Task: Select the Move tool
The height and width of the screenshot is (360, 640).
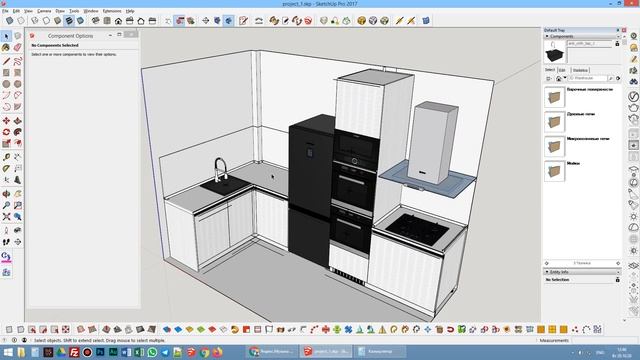Action: pyautogui.click(x=6, y=121)
